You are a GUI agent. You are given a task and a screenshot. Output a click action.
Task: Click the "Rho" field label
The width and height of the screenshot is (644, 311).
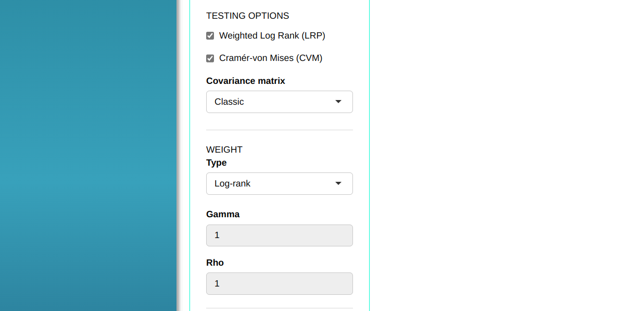215,263
